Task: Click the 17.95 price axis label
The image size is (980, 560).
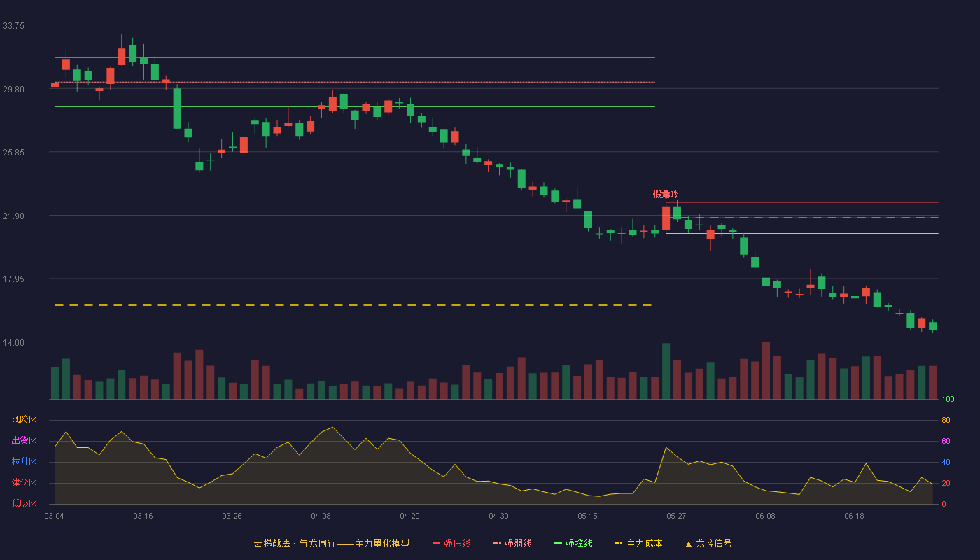Action: pyautogui.click(x=13, y=279)
